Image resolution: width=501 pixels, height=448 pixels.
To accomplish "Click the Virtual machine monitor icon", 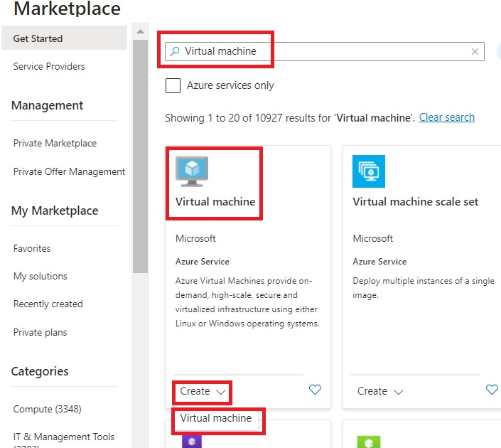I will click(192, 171).
